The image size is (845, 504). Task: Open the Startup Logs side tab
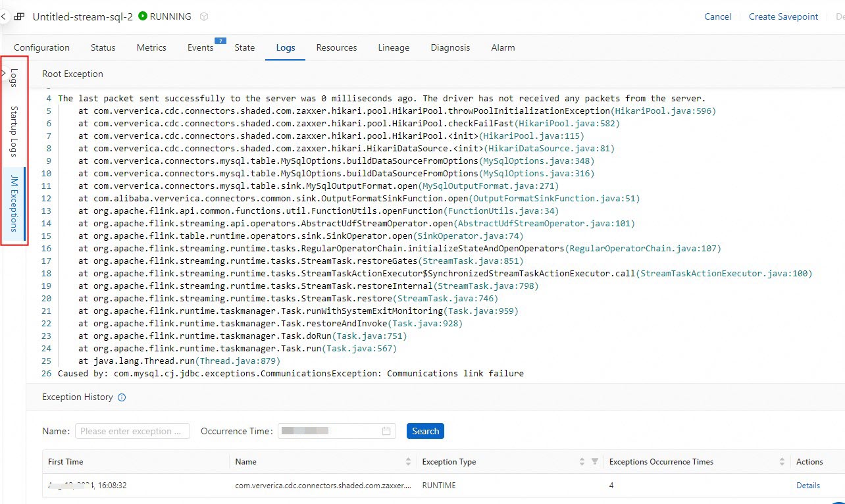click(14, 131)
